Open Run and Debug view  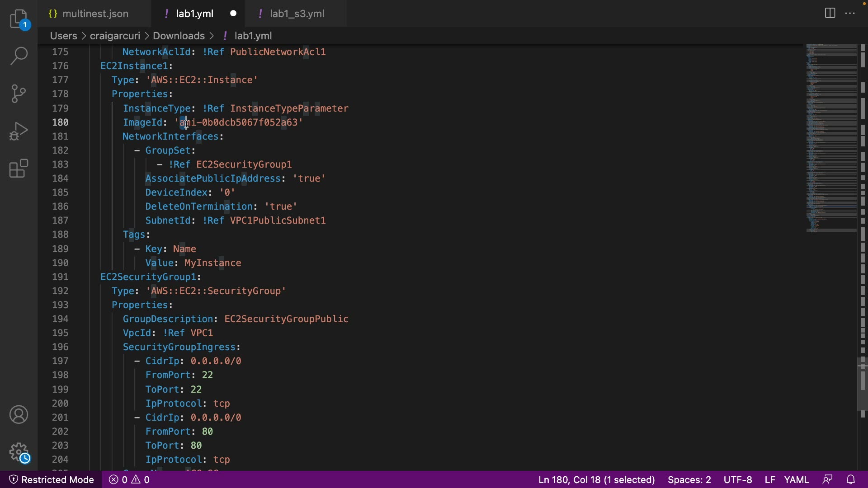[19, 131]
